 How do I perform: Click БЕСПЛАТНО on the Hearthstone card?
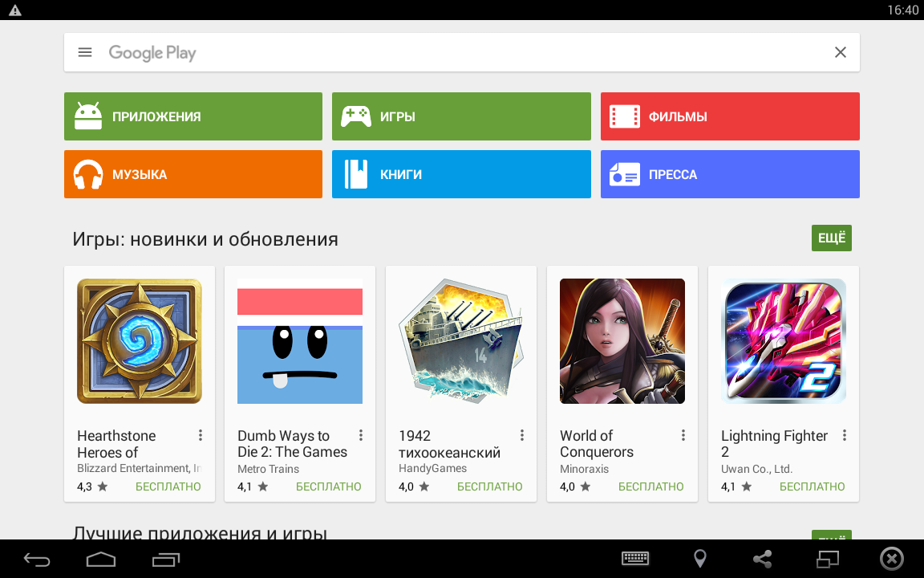click(168, 486)
